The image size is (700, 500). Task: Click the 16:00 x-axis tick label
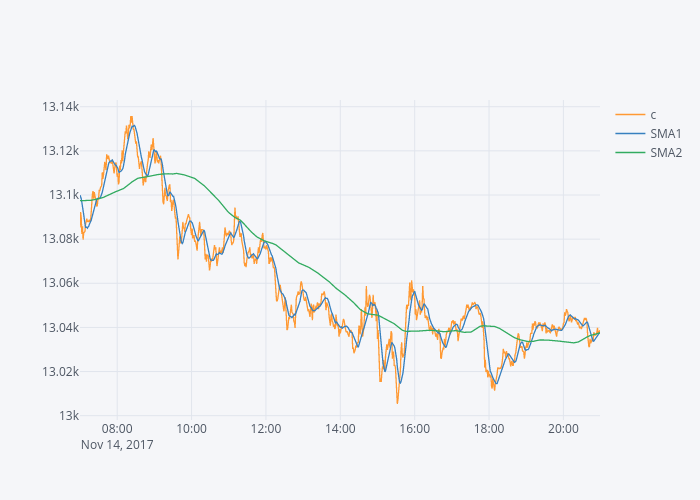click(x=414, y=428)
